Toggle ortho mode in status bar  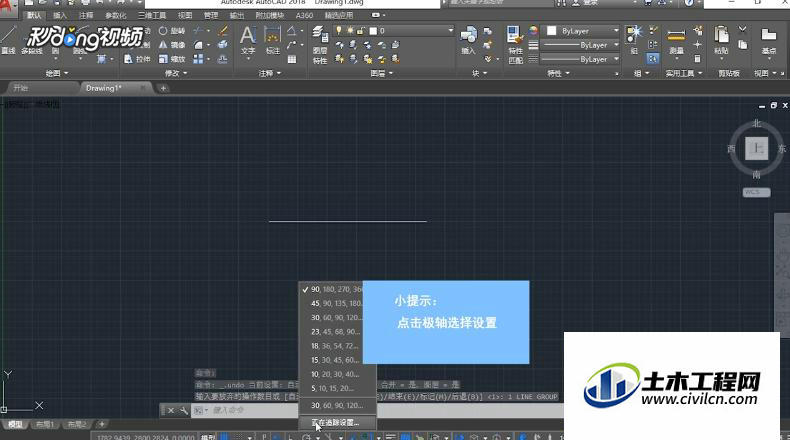click(x=291, y=437)
